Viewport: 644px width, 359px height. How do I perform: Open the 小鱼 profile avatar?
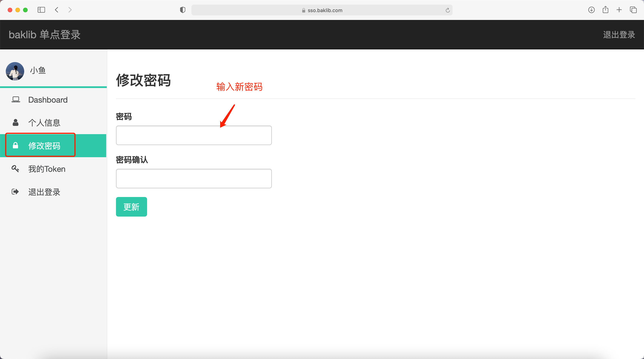point(15,71)
